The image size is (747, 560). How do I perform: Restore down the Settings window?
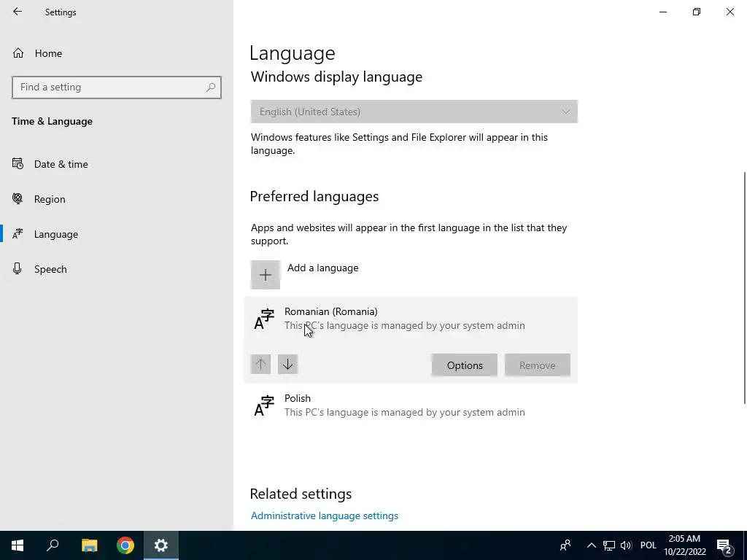[697, 12]
